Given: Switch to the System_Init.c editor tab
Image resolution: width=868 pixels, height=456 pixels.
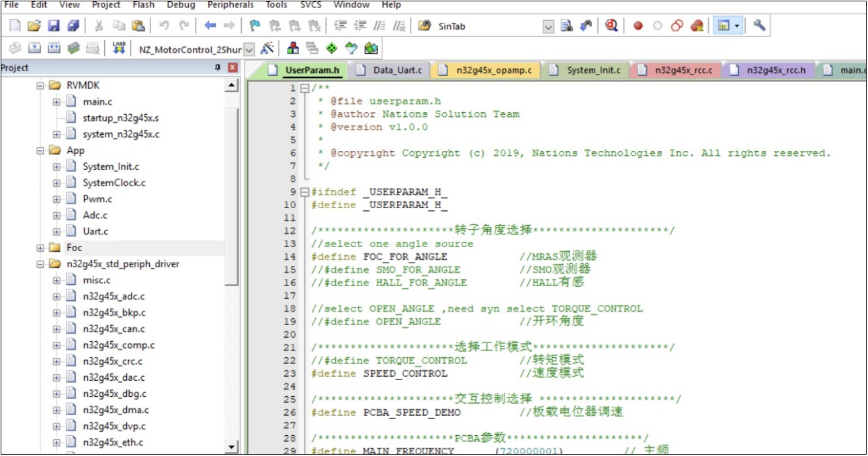Looking at the screenshot, I should click(x=585, y=70).
